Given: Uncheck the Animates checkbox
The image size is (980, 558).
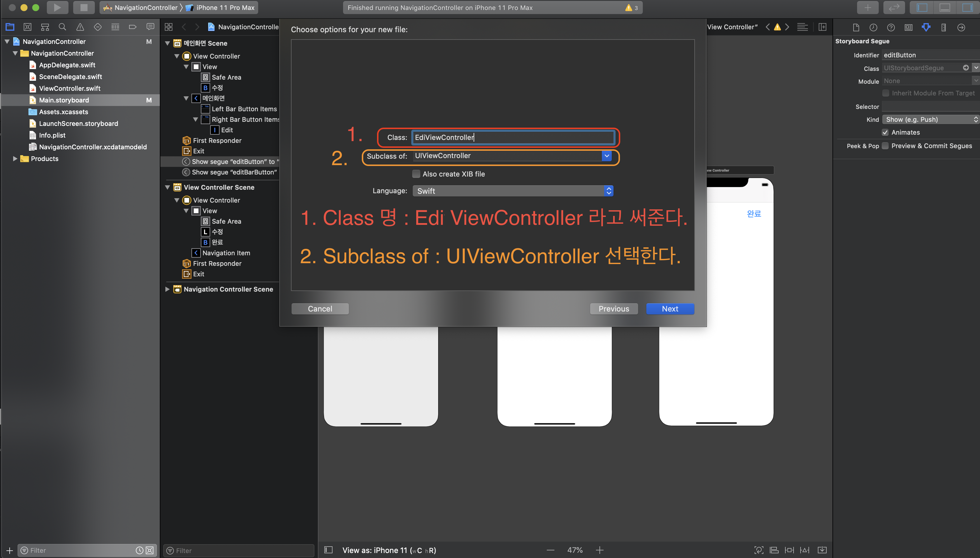Looking at the screenshot, I should click(885, 132).
